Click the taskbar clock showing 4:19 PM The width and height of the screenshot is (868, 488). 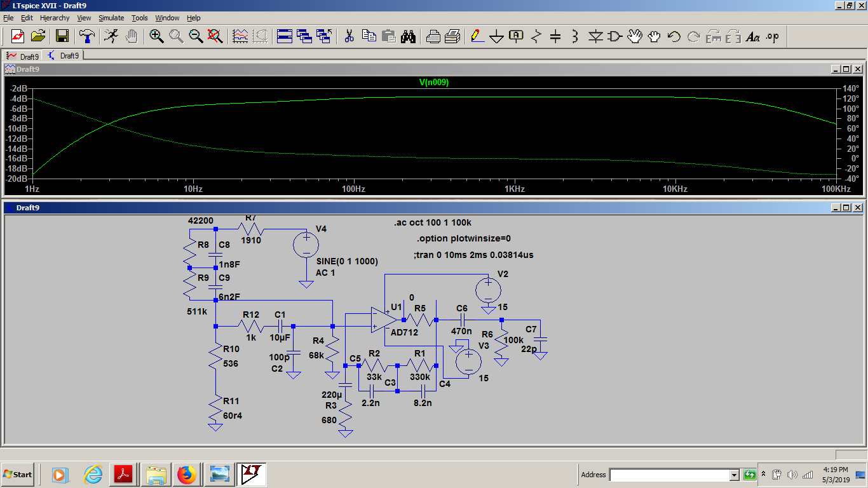(835, 470)
